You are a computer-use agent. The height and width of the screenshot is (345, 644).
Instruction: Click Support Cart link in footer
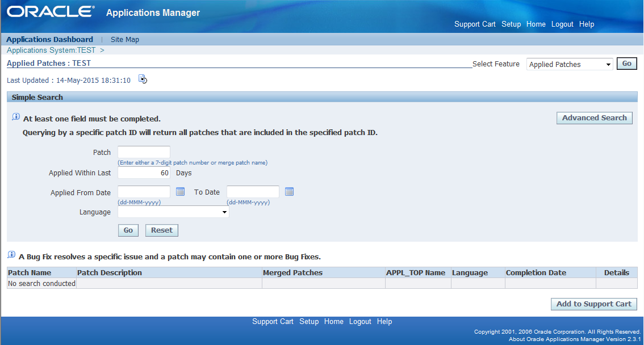coord(273,322)
